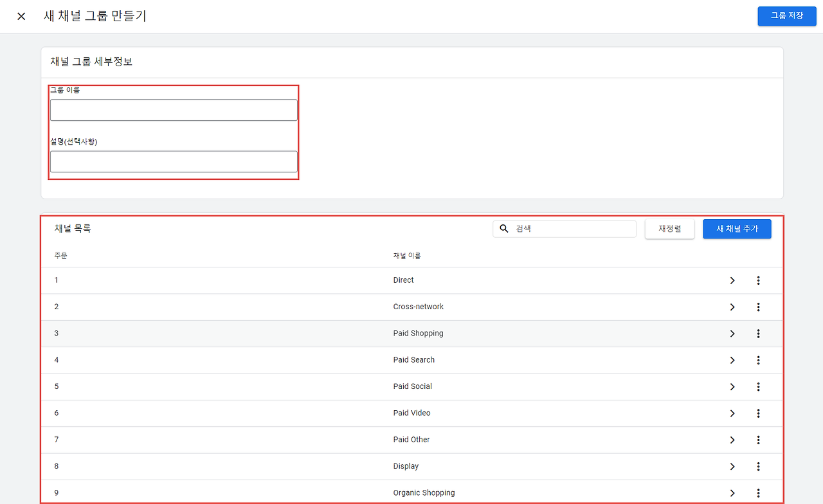
Task: Open more options for Paid Video
Action: 759,413
